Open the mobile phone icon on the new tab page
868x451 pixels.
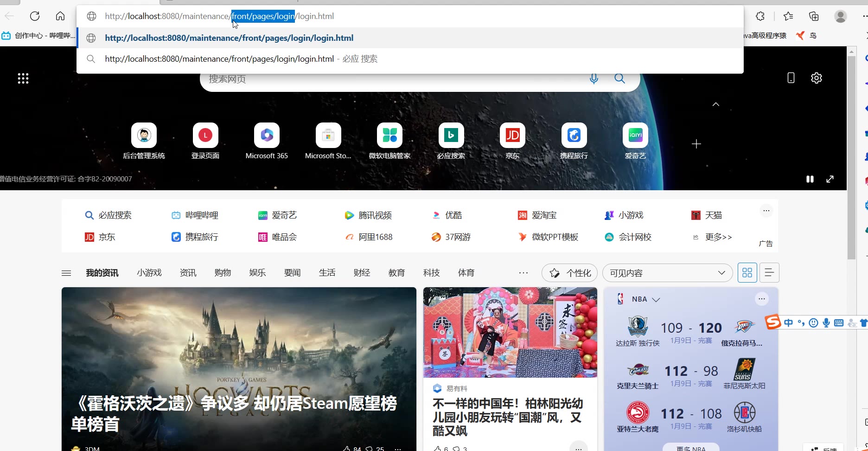pyautogui.click(x=791, y=78)
